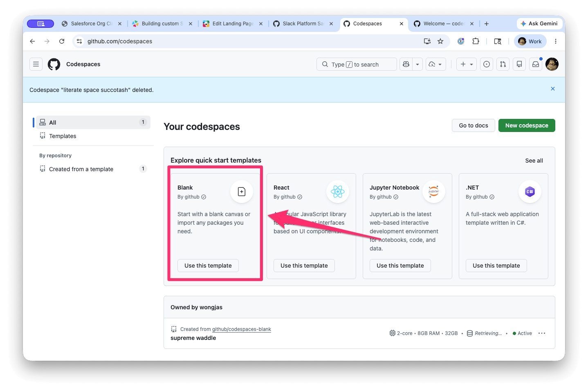Image resolution: width=588 pixels, height=391 pixels.
Task: Use the Blank template
Action: coord(208,266)
